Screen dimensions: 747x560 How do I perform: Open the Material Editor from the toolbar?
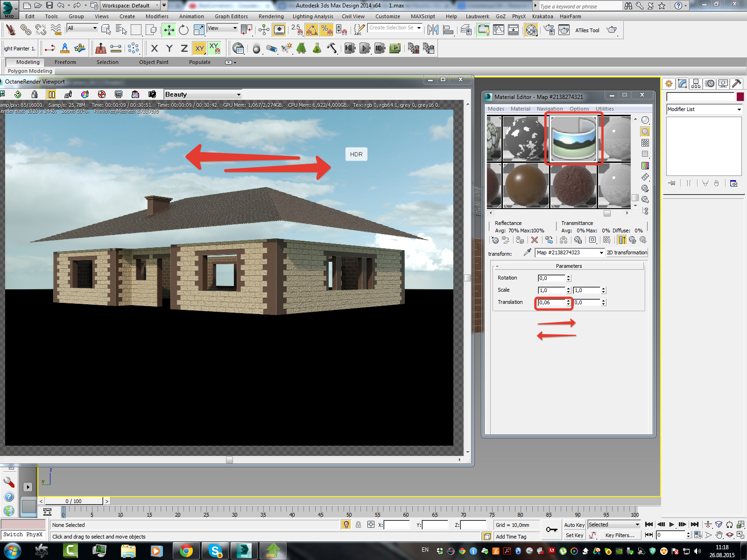point(531,30)
